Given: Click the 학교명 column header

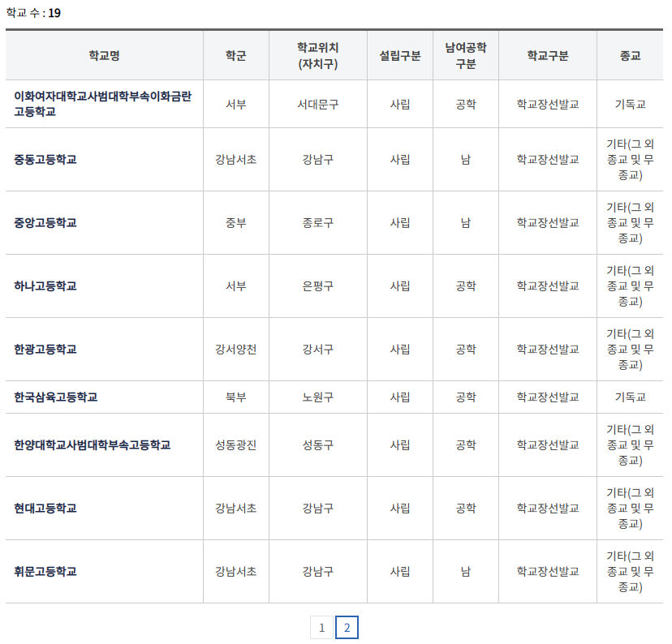Looking at the screenshot, I should pos(104,55).
